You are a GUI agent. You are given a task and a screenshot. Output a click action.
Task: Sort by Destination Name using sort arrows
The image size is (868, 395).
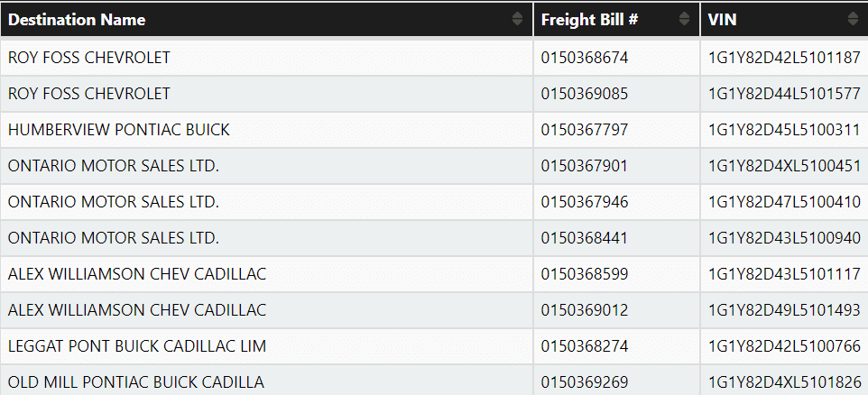tap(517, 19)
